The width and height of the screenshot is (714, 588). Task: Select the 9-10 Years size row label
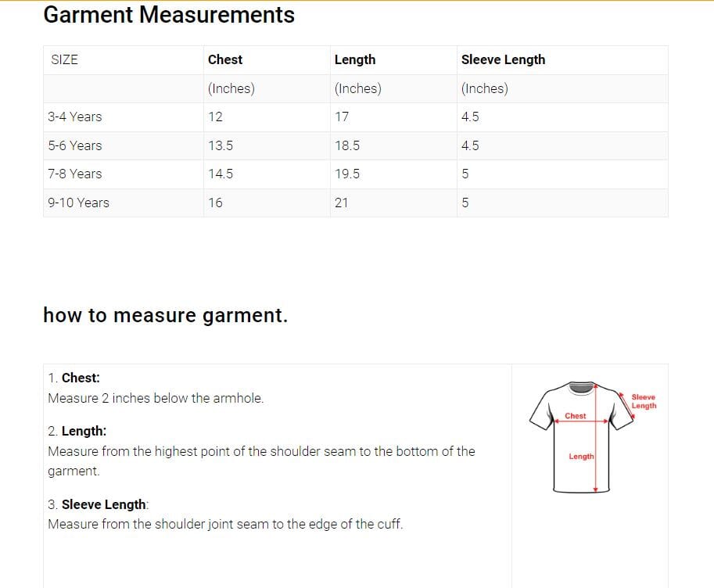point(78,203)
